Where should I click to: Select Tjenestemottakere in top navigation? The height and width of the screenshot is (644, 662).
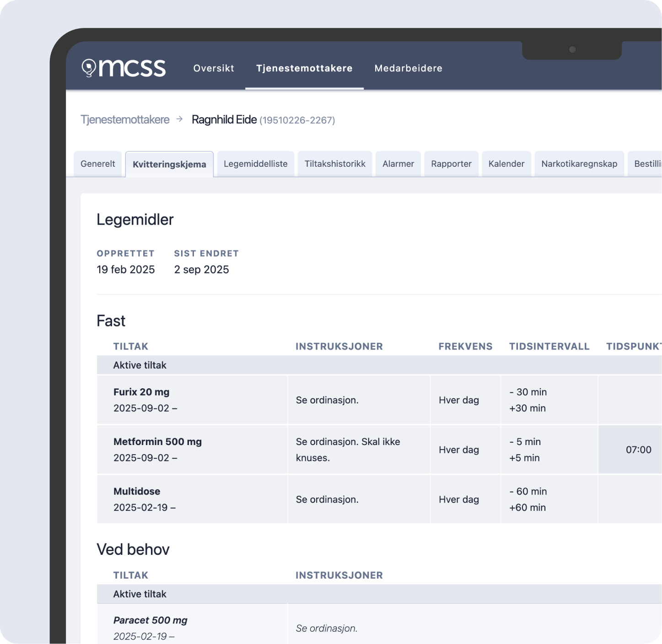[x=304, y=68]
